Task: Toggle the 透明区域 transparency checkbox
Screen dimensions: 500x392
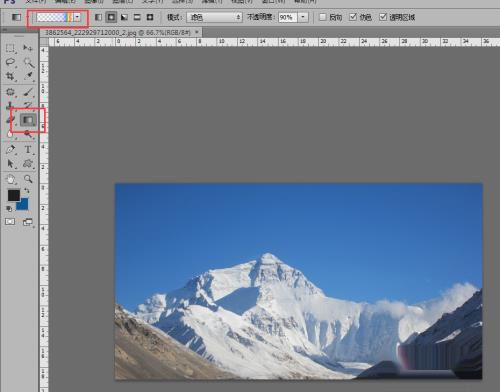Action: 383,17
